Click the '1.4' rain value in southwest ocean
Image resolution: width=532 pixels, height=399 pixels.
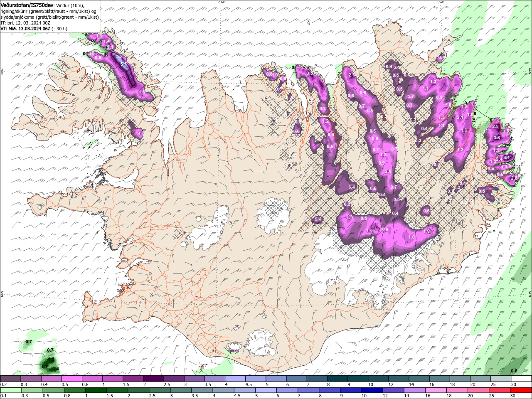click(x=55, y=369)
